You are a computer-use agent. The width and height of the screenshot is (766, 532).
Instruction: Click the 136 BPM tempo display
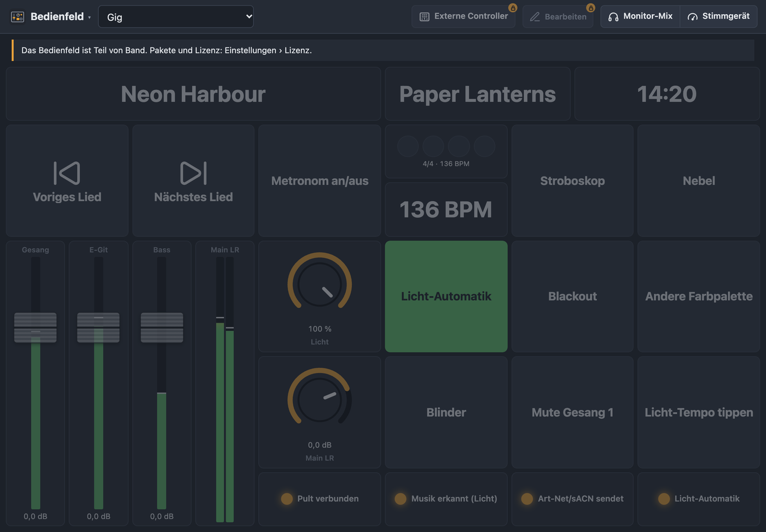(446, 209)
